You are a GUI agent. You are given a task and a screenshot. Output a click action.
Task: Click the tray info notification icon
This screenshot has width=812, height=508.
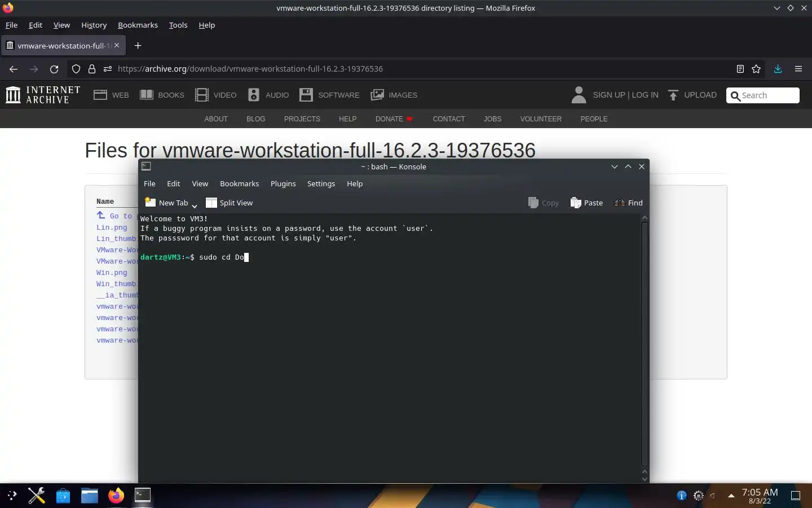pyautogui.click(x=682, y=496)
